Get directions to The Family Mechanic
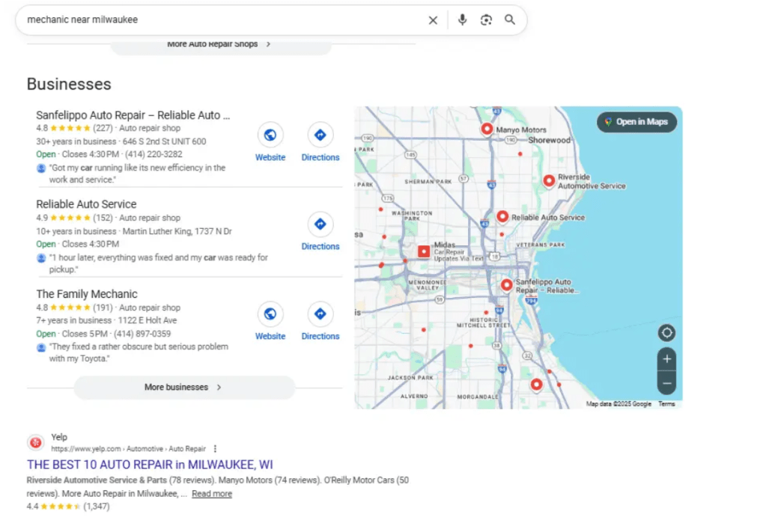This screenshot has width=766, height=532. pyautogui.click(x=320, y=314)
